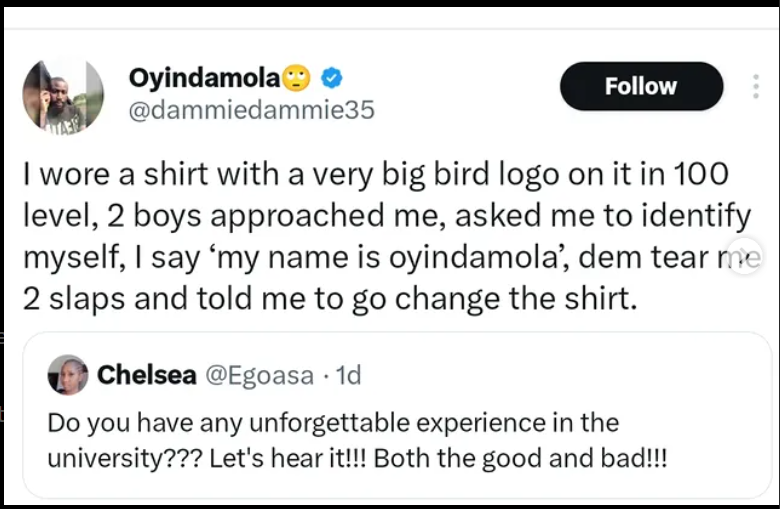
Task: Click the blue verified checkmark badge
Action: [x=332, y=78]
